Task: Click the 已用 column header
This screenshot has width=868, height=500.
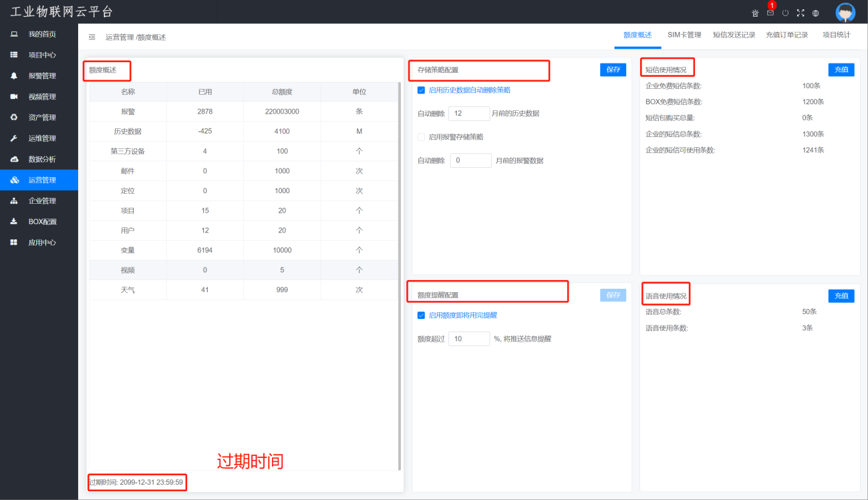Action: [x=205, y=92]
